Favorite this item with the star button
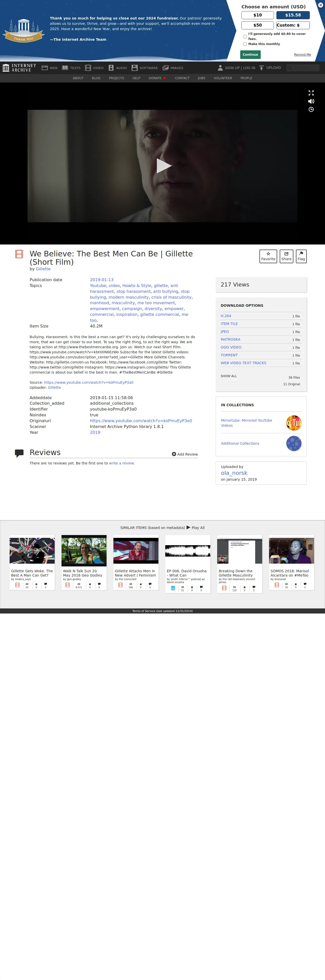This screenshot has height=980, width=325. (268, 256)
